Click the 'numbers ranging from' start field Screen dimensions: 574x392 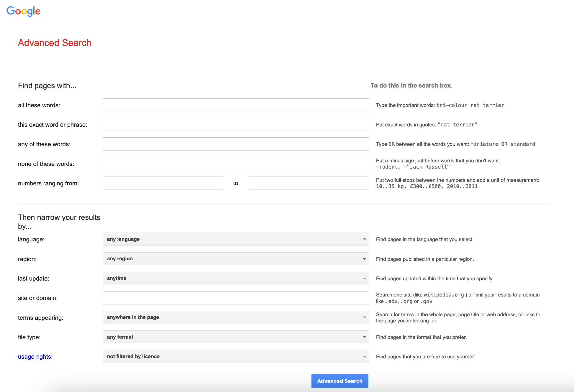coord(163,183)
